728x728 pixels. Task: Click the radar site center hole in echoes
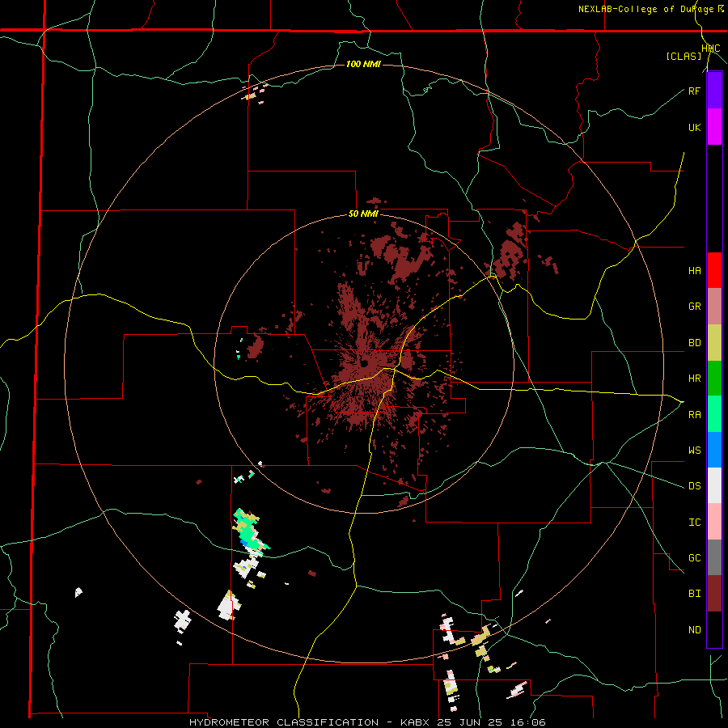pos(363,363)
